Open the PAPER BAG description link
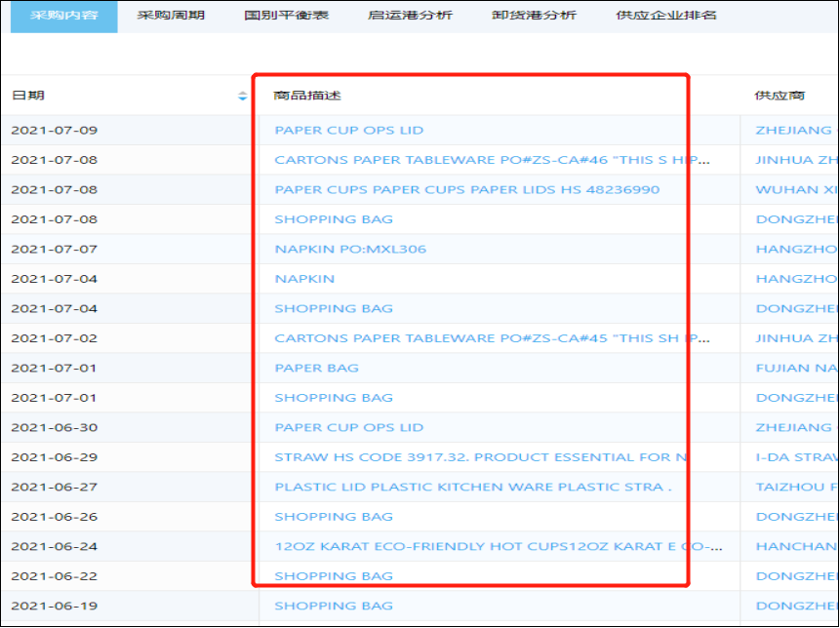This screenshot has height=628, width=840. pyautogui.click(x=317, y=369)
